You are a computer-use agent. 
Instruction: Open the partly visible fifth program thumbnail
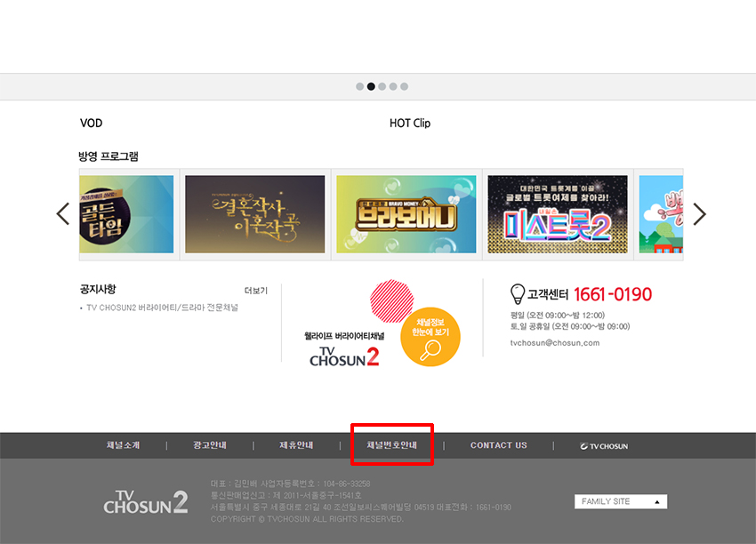[x=661, y=214]
